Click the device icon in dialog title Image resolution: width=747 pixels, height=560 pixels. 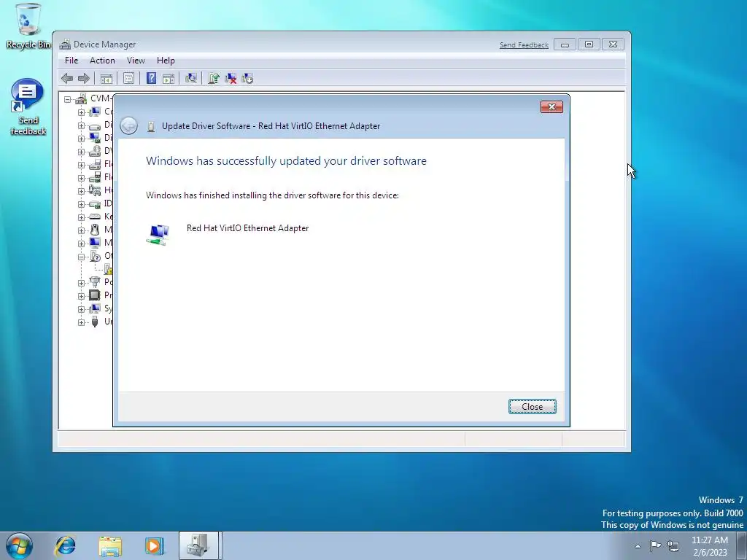pos(151,126)
